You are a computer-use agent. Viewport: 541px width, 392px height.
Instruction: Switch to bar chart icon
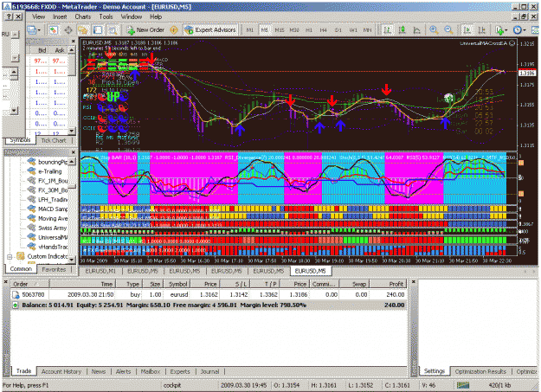[x=388, y=30]
